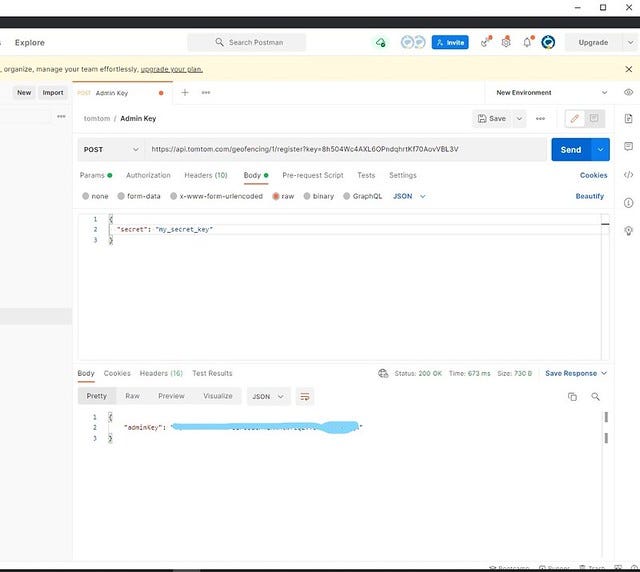
Task: Open the response Cookies tab
Action: tap(117, 373)
